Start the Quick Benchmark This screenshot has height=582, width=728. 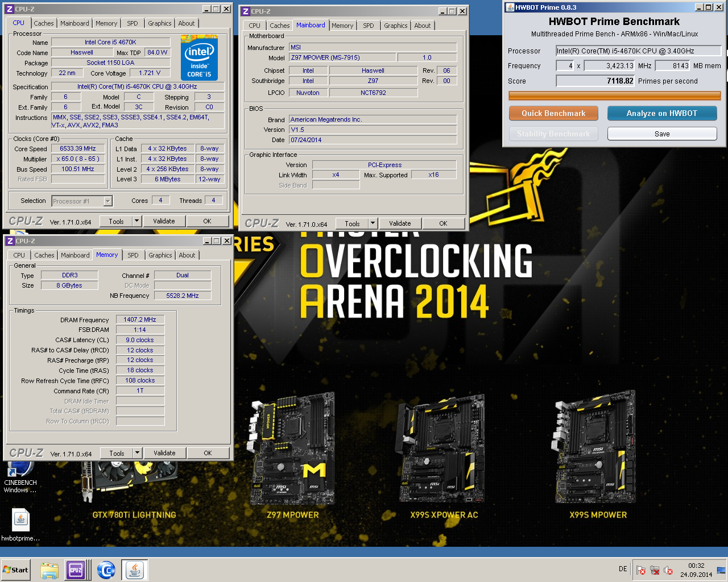[x=553, y=113]
